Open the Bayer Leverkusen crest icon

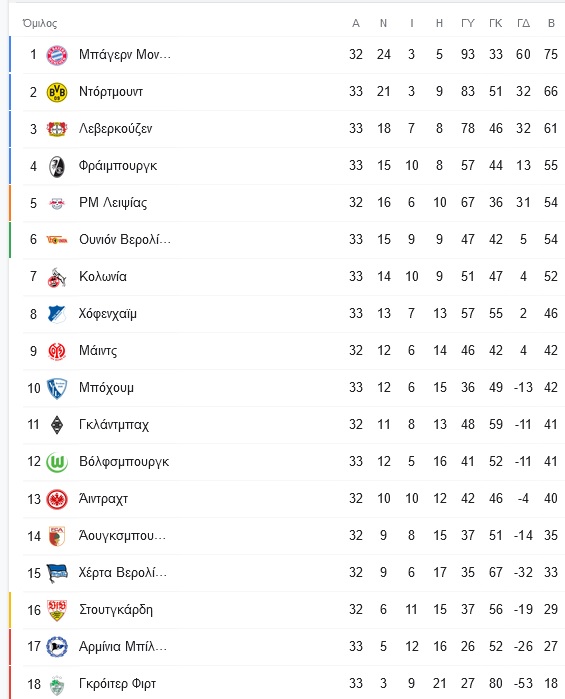tap(57, 129)
